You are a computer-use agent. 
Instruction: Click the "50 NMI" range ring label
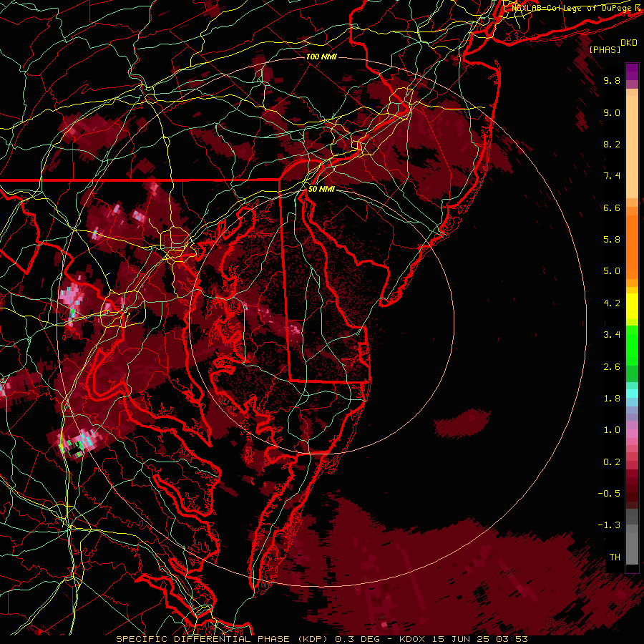[321, 190]
